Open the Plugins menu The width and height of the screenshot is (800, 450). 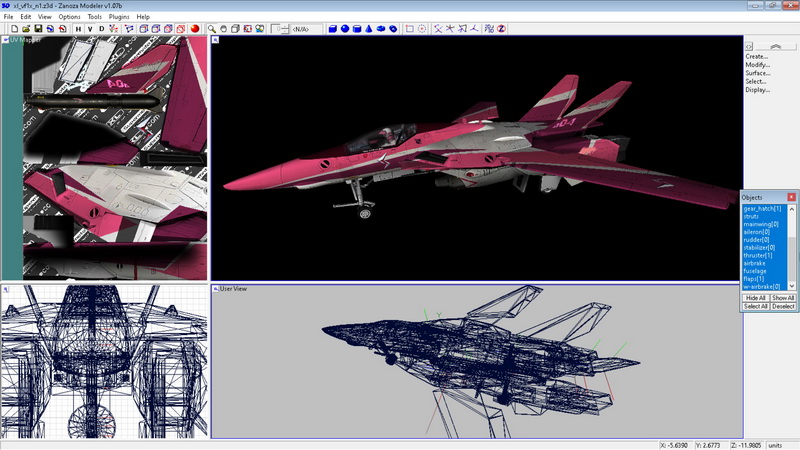point(119,17)
